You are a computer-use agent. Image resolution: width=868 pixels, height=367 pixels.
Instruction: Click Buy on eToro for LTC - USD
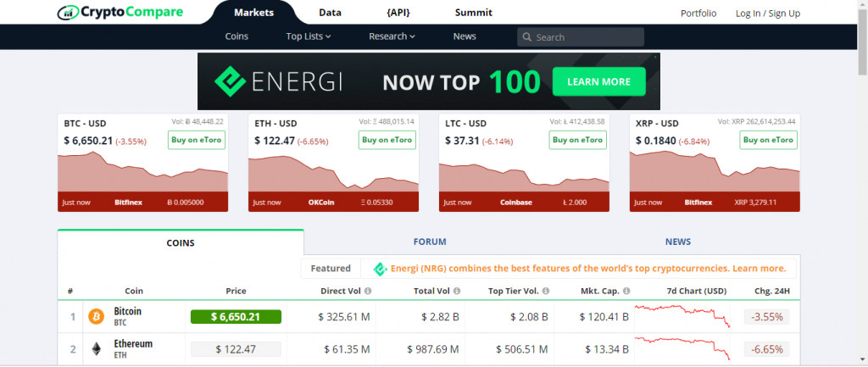[577, 140]
